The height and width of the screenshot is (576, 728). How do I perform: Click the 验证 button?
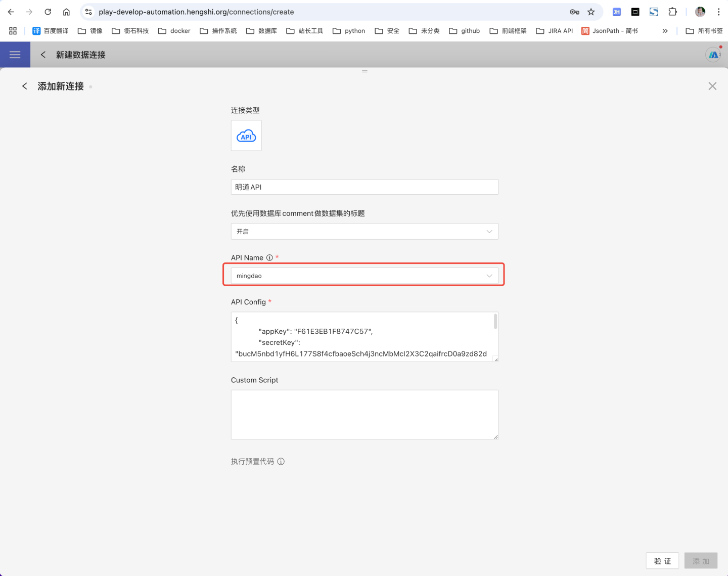[662, 561]
